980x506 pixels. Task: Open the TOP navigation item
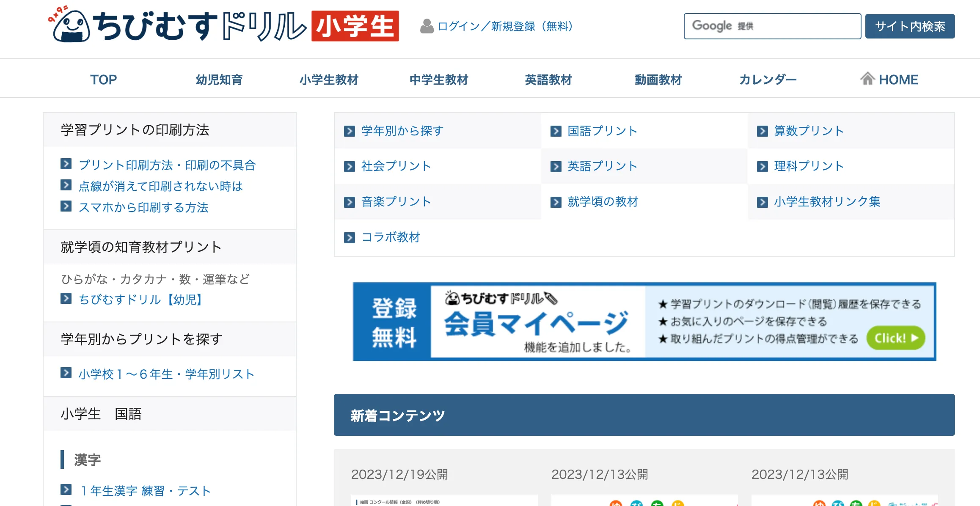pos(103,80)
